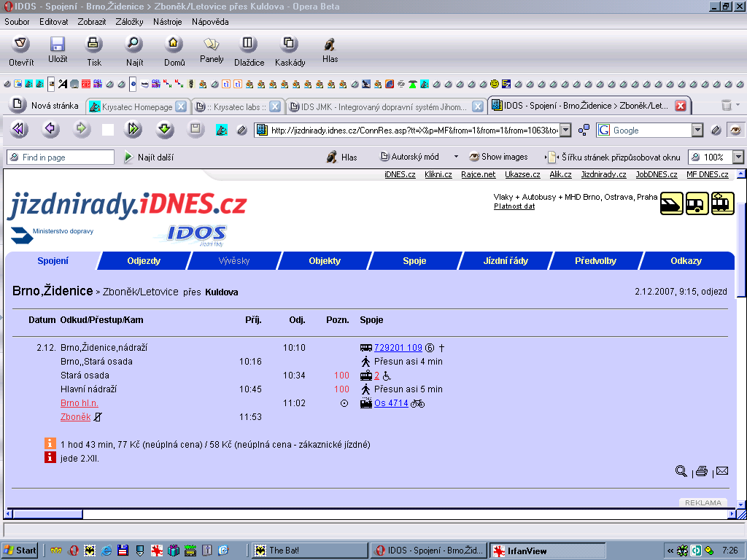The width and height of the screenshot is (747, 560).
Task: Open the Jízdní řády page tab
Action: [x=506, y=261]
